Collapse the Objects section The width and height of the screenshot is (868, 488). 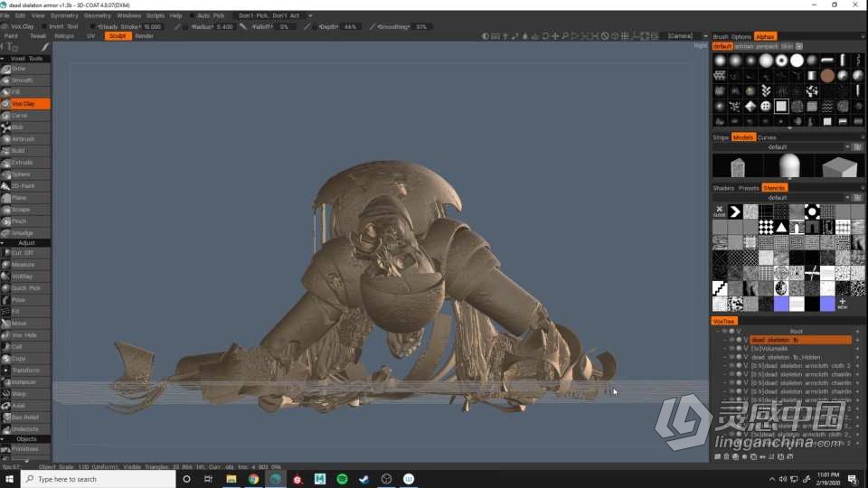tap(3, 439)
